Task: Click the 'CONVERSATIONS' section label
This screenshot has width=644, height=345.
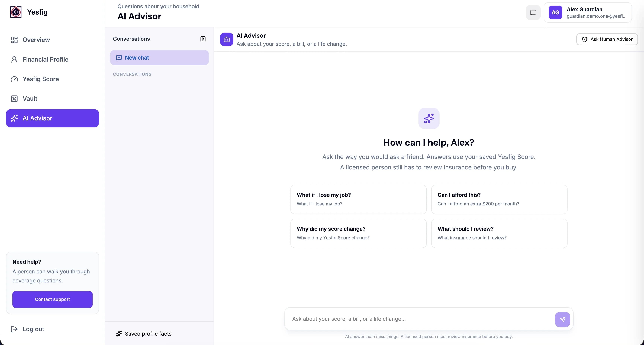Action: [132, 74]
